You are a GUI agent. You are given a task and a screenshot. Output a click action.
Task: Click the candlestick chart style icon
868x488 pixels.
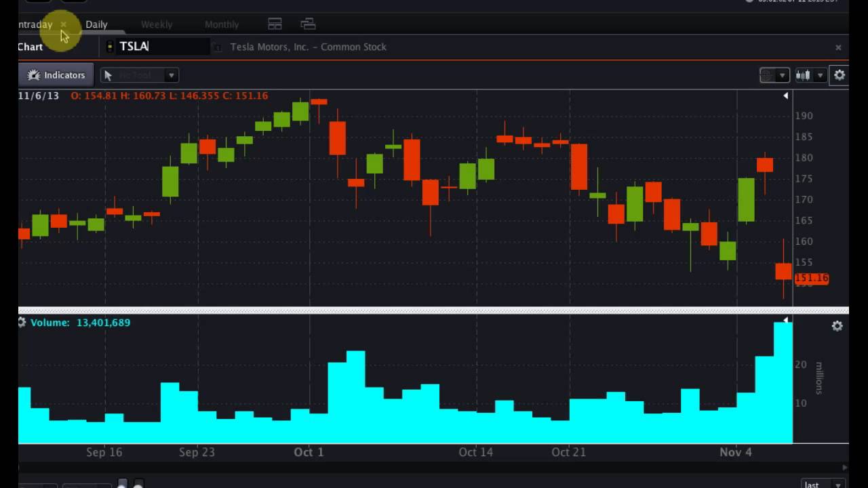(x=803, y=75)
